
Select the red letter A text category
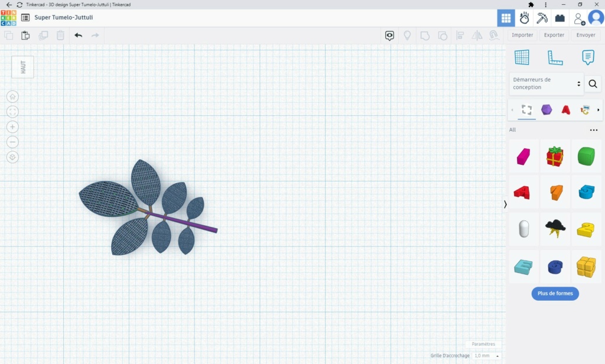click(x=565, y=110)
